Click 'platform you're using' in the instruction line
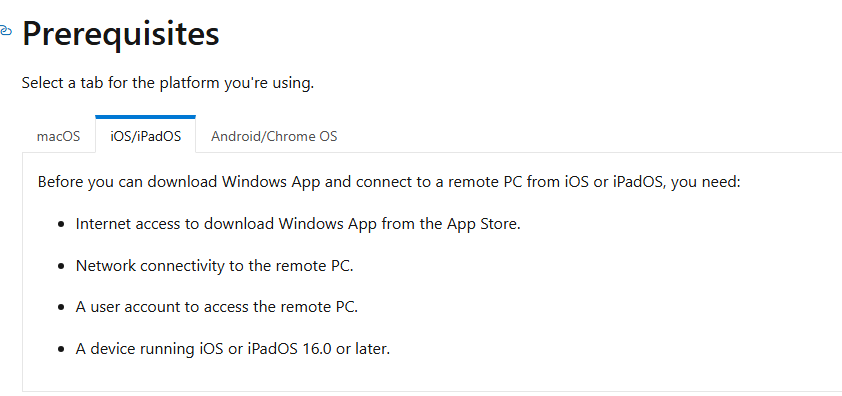This screenshot has width=842, height=396. 236,84
